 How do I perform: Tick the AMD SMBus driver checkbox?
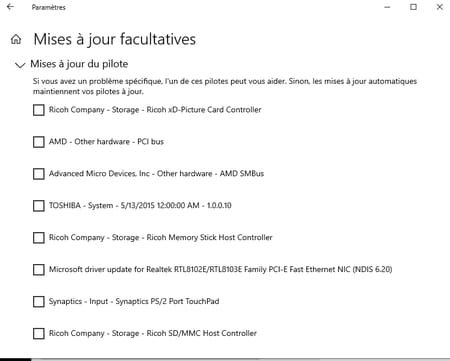[x=39, y=174]
